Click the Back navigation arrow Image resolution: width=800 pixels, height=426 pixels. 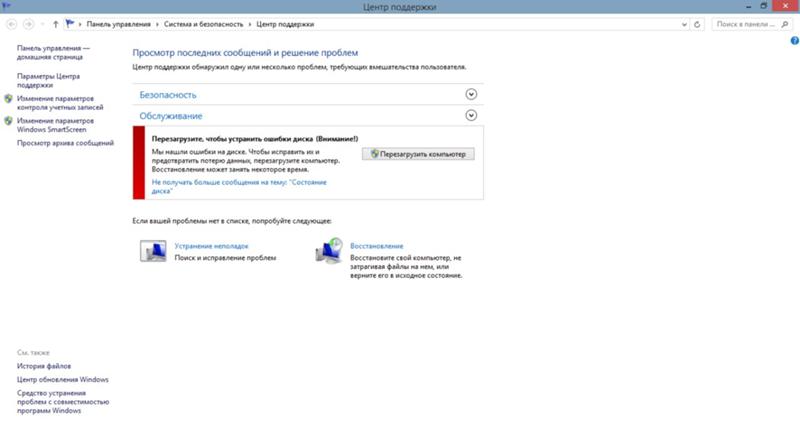coord(11,24)
